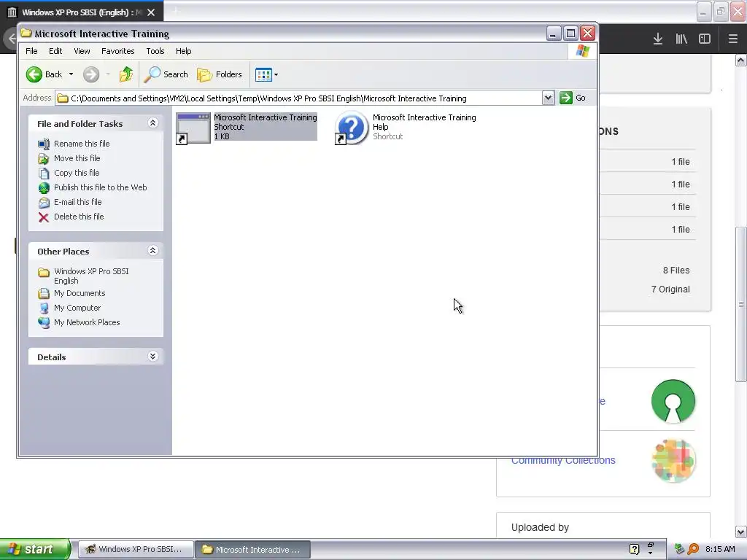The width and height of the screenshot is (747, 560).
Task: Click the webpage scrollbar up arrow
Action: click(741, 61)
